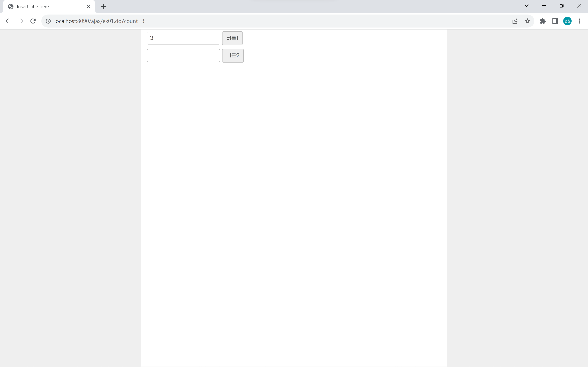The height and width of the screenshot is (367, 588).
Task: Share this page icon
Action: (x=515, y=21)
